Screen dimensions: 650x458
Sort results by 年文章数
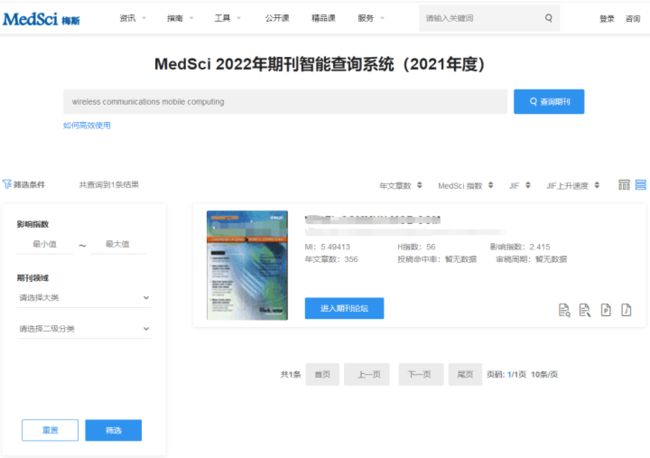pyautogui.click(x=400, y=185)
